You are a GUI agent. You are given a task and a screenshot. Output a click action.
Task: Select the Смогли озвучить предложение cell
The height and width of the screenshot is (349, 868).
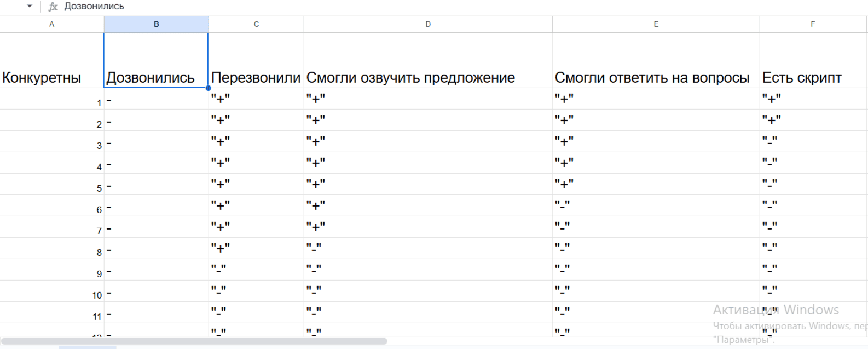(428, 60)
